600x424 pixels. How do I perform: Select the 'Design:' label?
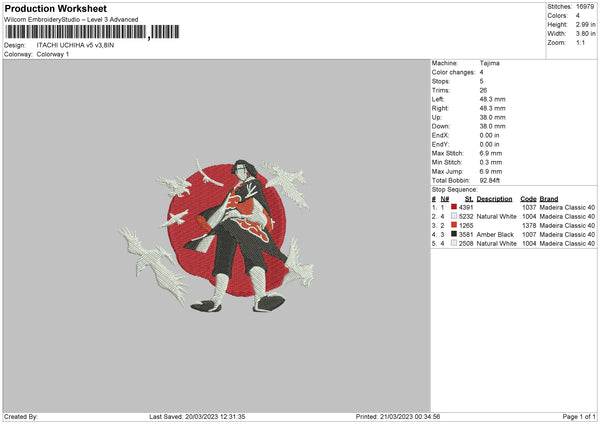15,45
